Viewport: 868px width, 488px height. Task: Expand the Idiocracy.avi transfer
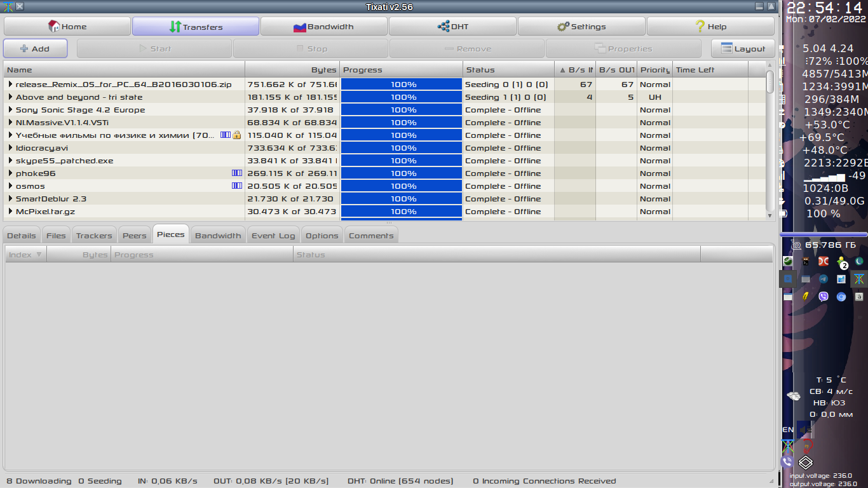pos(10,147)
